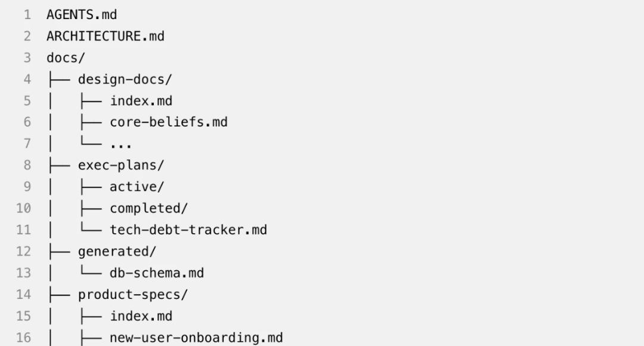Viewport: 644px width, 346px height.
Task: Click line number 12 in the gutter
Action: tap(23, 251)
